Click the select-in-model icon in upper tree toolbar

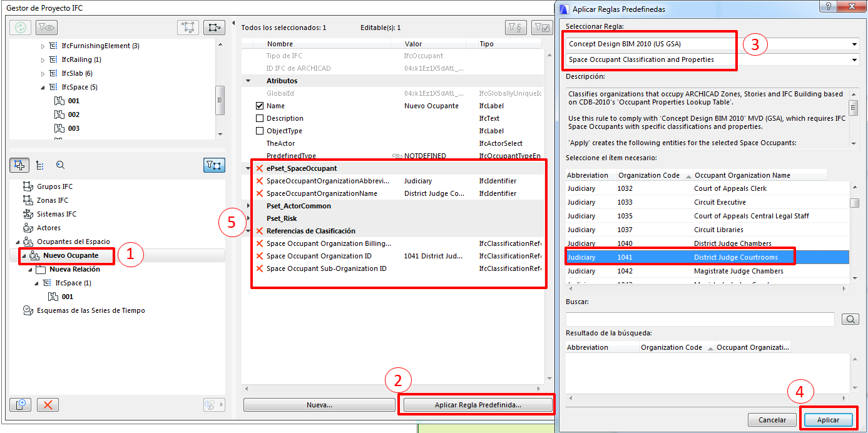point(188,28)
